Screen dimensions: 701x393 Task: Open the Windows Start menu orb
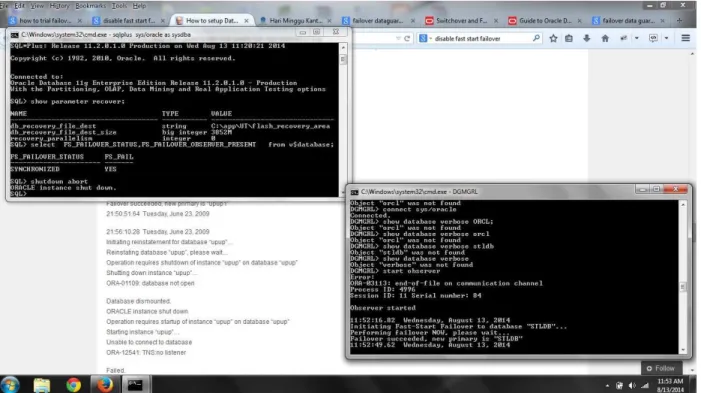coord(10,385)
